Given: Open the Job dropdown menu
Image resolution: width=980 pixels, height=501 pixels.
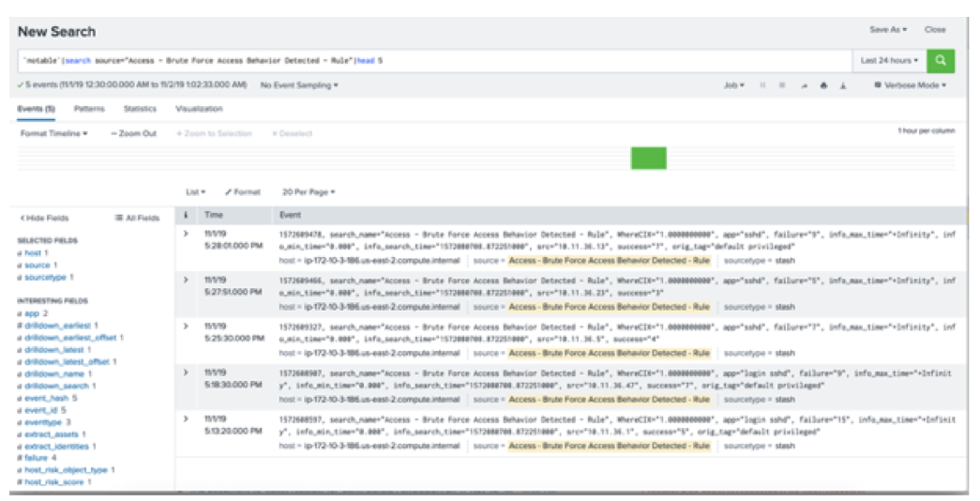Looking at the screenshot, I should (733, 85).
